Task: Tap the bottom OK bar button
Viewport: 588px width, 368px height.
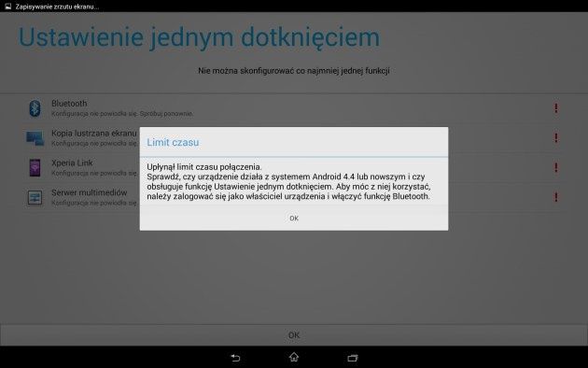Action: [294, 334]
